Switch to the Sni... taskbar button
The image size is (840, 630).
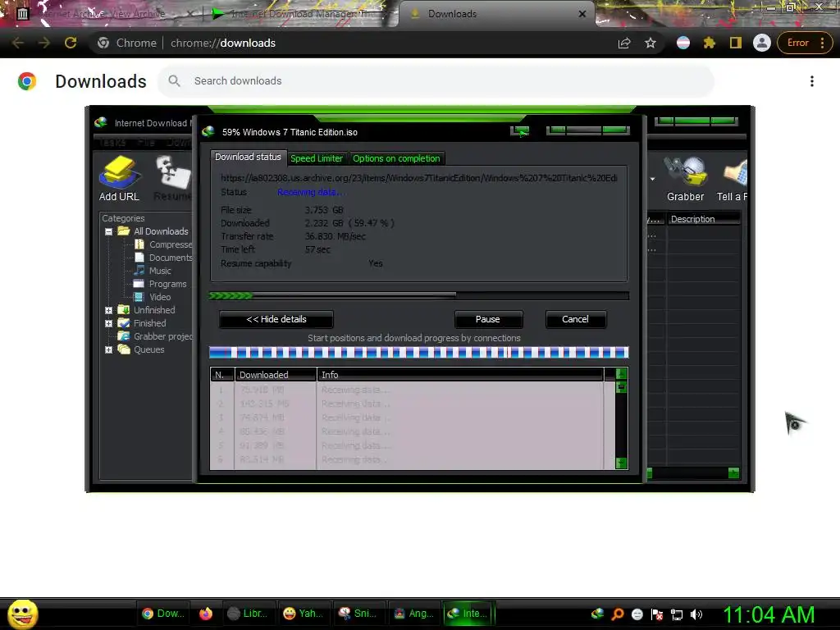pyautogui.click(x=358, y=614)
